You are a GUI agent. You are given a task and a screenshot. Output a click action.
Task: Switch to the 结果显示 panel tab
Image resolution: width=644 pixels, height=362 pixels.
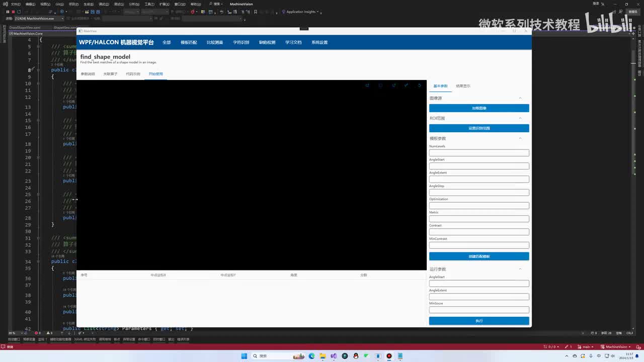pos(463,86)
